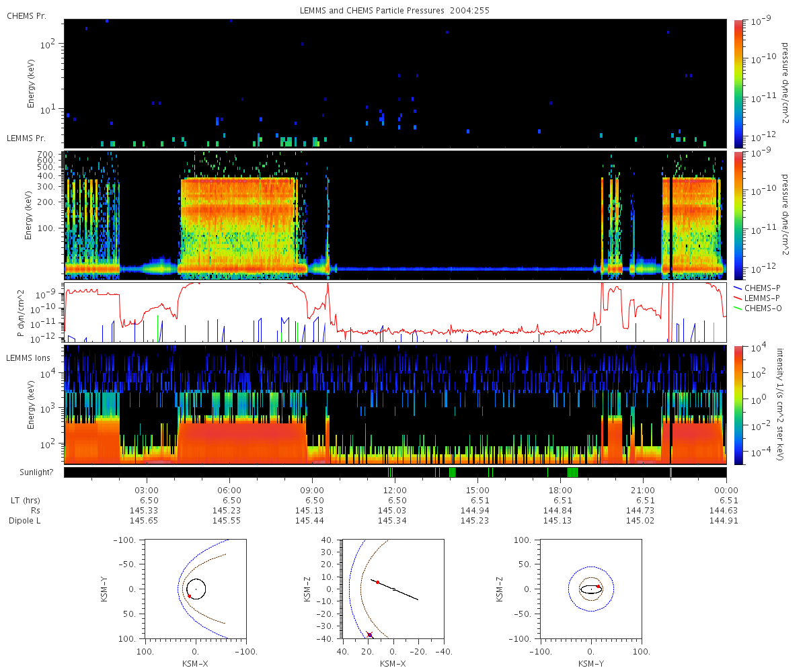This screenshot has height=672, width=807.
Task: Click the purple marker at bottom of KSM-X/KSM-Z plot
Action: (x=369, y=635)
